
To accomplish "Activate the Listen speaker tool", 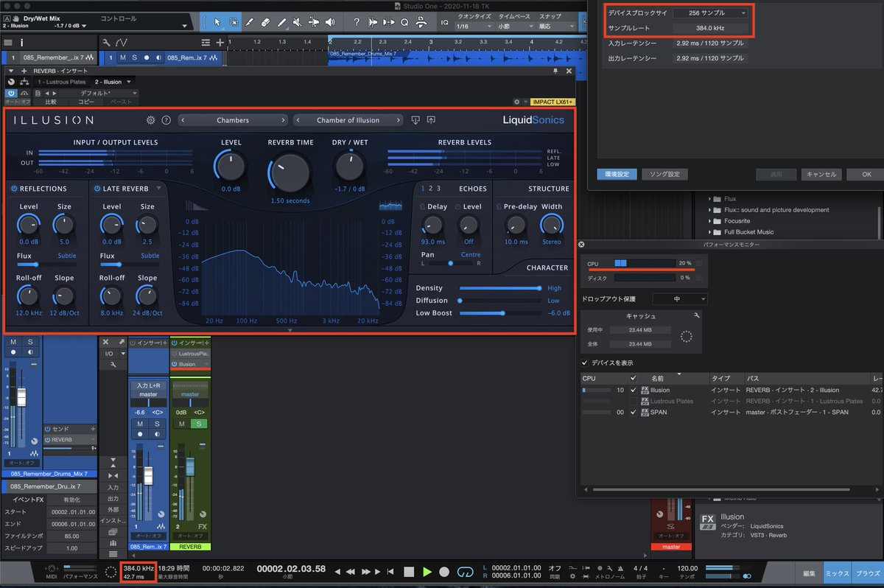I will coord(329,22).
